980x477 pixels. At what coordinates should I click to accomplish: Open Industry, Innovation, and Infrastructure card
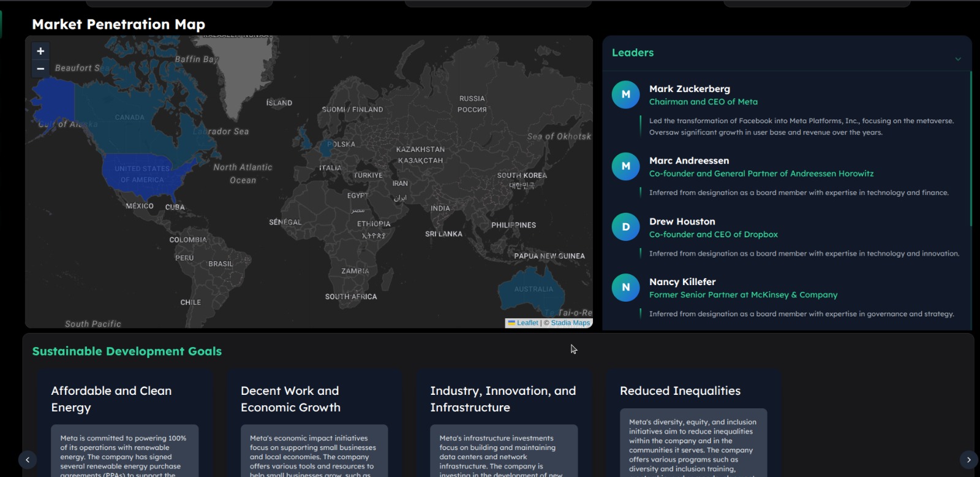pyautogui.click(x=503, y=423)
